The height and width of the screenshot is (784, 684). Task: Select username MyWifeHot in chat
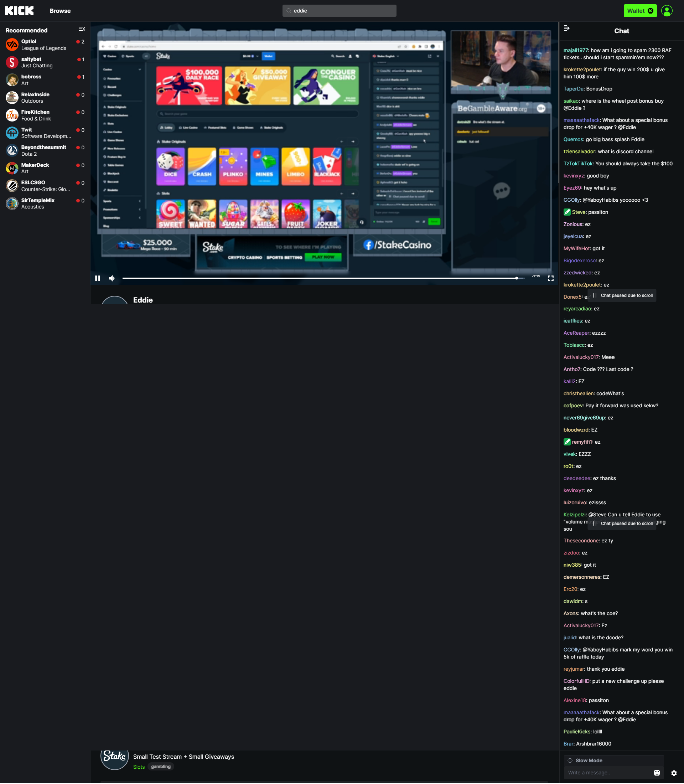[x=576, y=248]
